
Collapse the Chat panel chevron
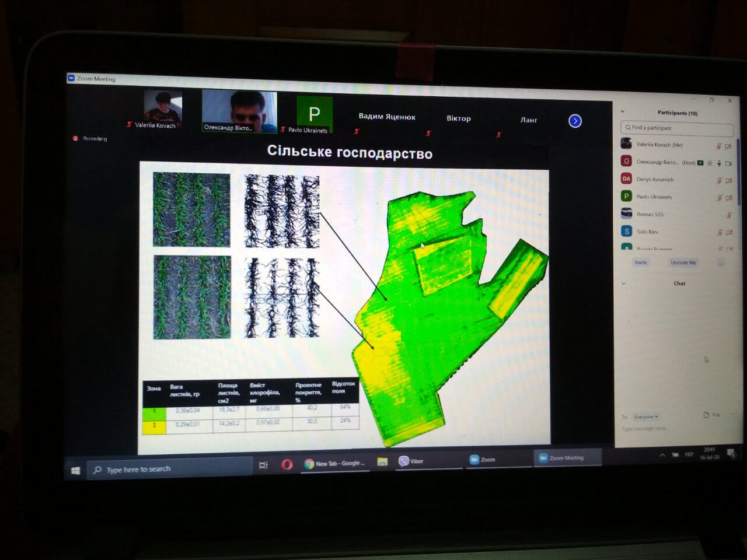pos(623,283)
